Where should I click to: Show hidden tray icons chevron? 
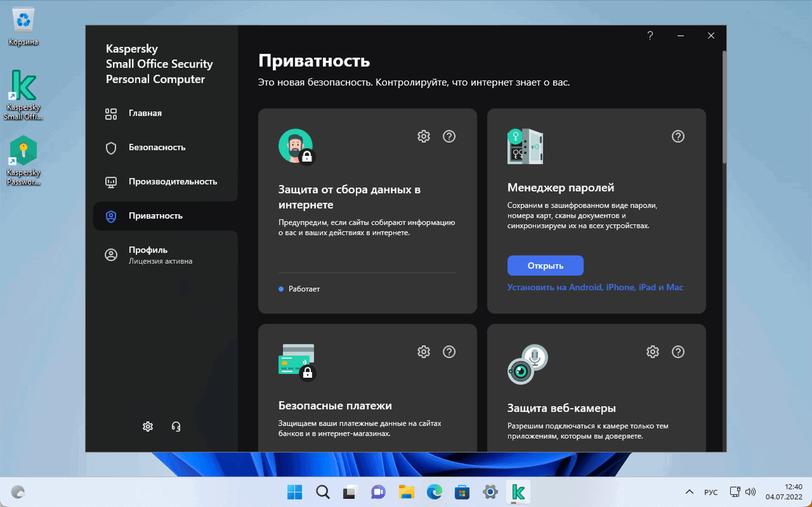tap(689, 492)
